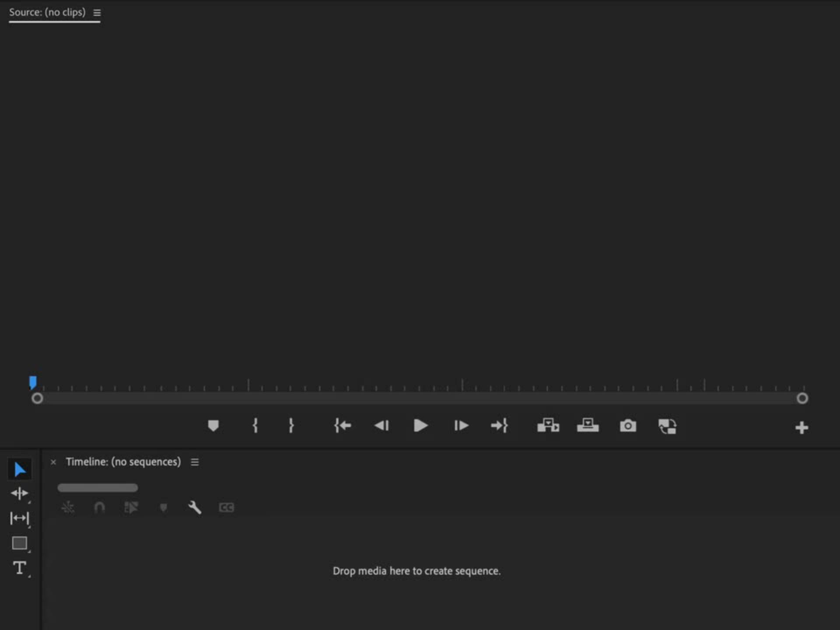Step forward one frame

tap(461, 426)
